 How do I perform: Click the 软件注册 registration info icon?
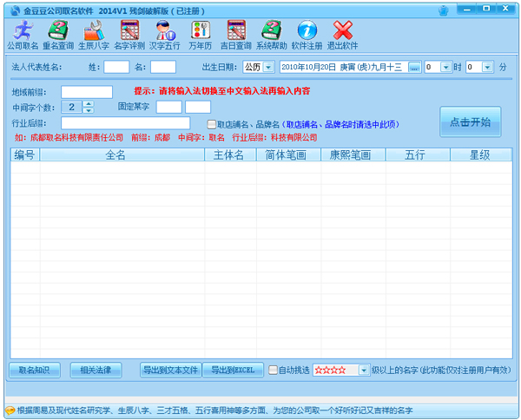tap(307, 34)
